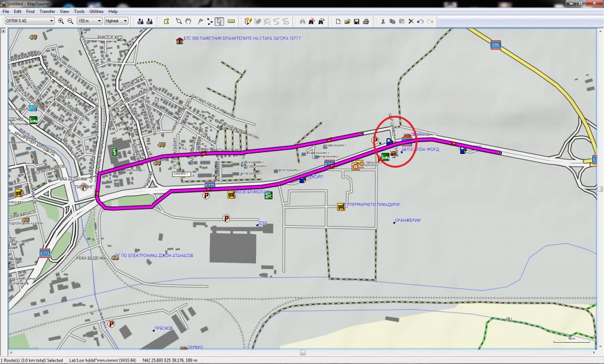Select the Hand pan tool
The height and width of the screenshot is (364, 604).
coord(188,21)
